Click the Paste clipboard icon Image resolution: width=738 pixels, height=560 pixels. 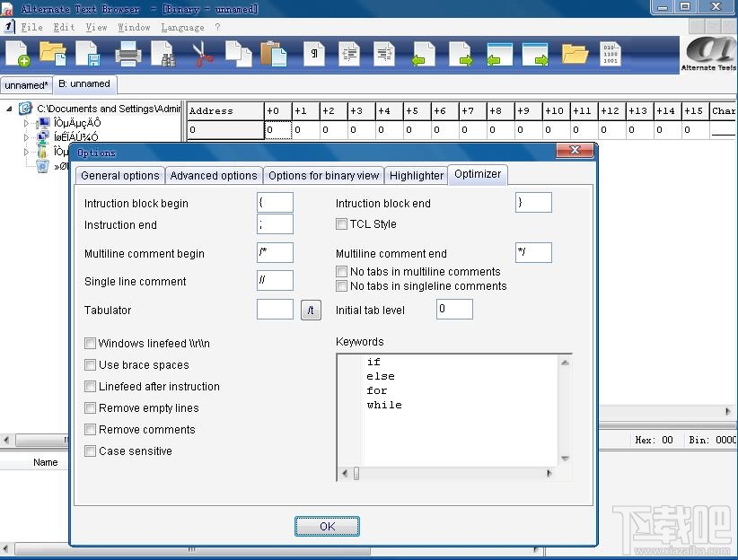point(274,54)
